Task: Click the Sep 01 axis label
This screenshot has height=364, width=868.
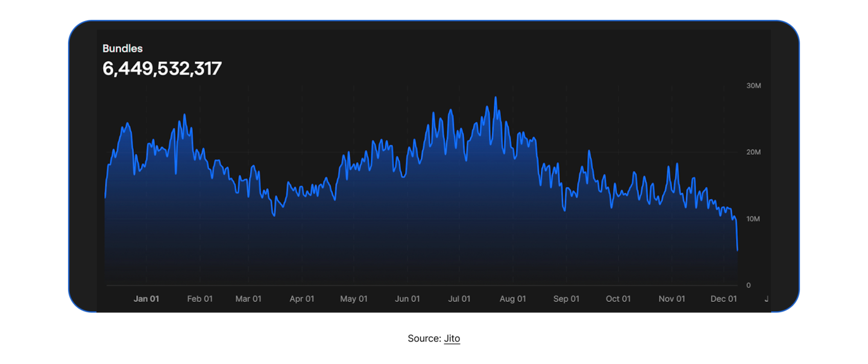Action: point(567,299)
